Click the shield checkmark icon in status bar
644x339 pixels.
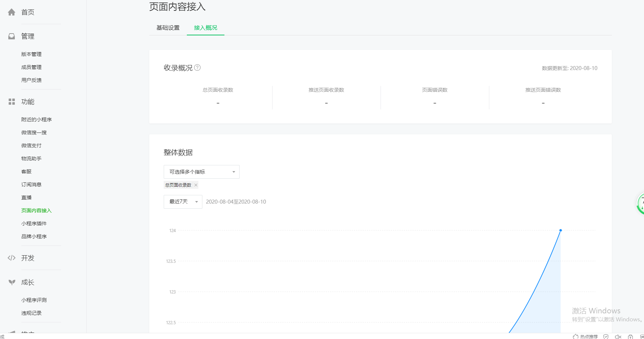[606, 336]
